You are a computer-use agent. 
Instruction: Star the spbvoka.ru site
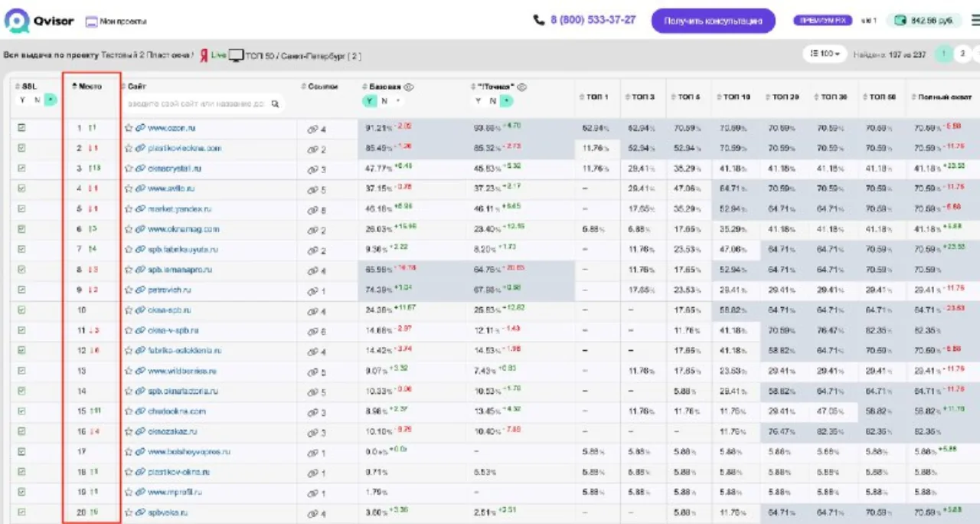[129, 513]
